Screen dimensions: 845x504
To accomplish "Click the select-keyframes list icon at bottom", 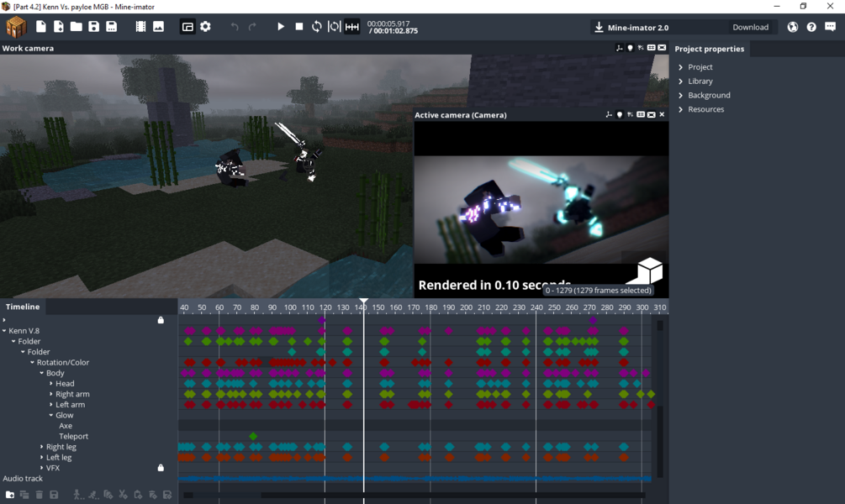I will [24, 494].
